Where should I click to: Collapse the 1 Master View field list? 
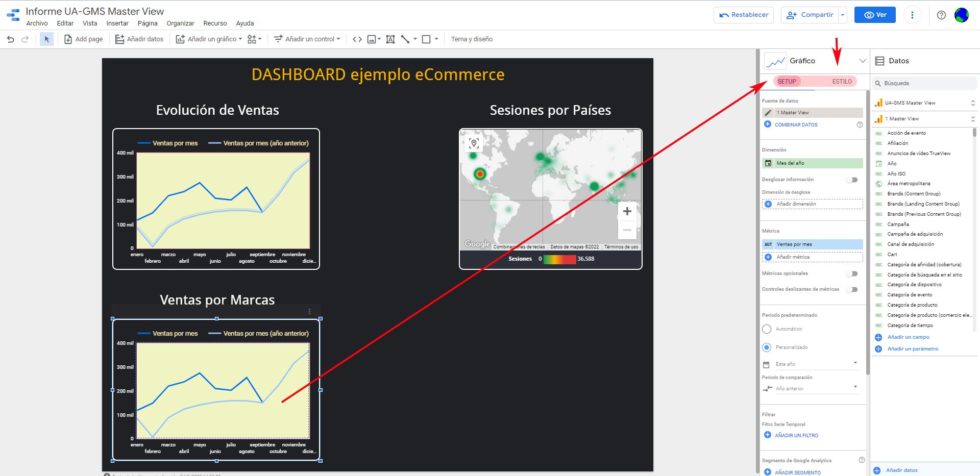pos(973,119)
